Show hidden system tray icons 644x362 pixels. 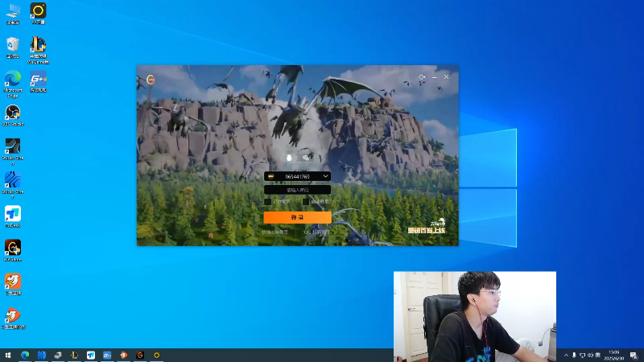[x=566, y=356]
